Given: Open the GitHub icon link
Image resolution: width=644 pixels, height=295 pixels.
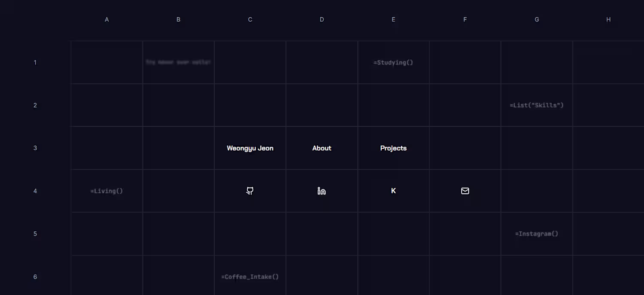Looking at the screenshot, I should 250,191.
